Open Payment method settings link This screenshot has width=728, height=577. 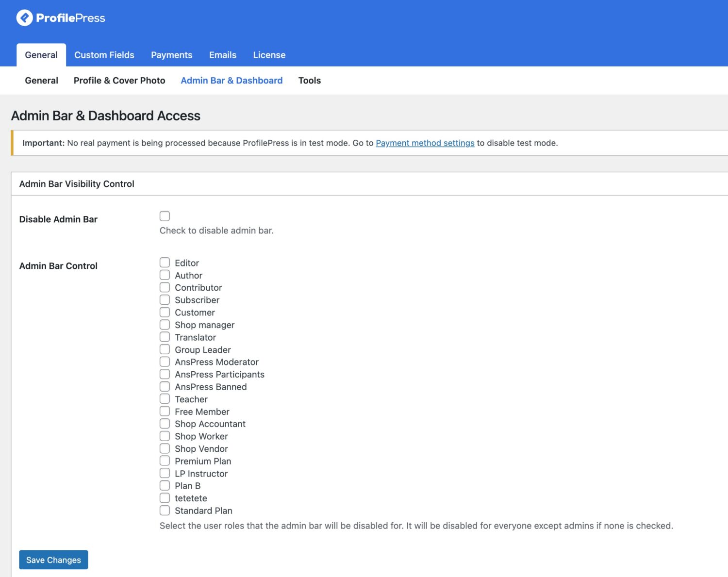coord(425,143)
